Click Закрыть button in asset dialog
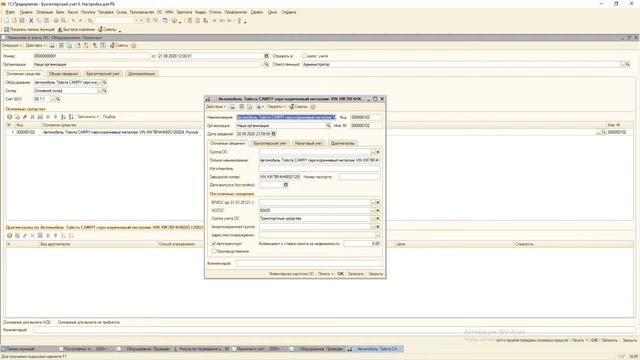The height and width of the screenshot is (360, 640). (376, 274)
